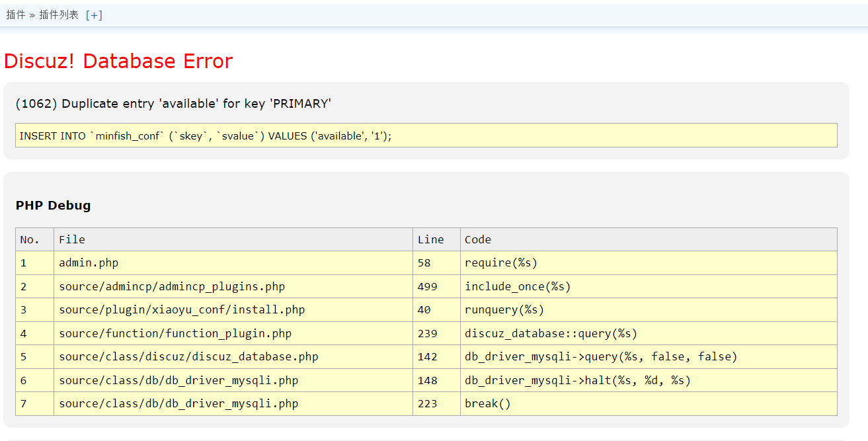Select line number 58
This screenshot has width=868, height=441.
[437, 263]
